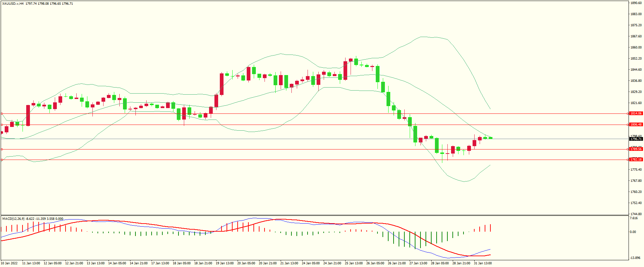This screenshot has width=644, height=267.
Task: Click the 1775.40 price axis label
Action: coord(636,170)
